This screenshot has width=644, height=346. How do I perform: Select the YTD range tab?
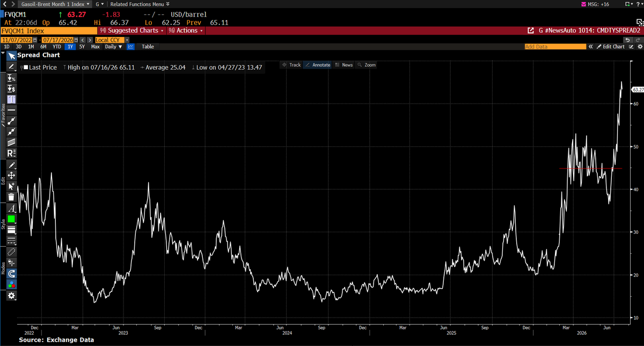[57, 47]
